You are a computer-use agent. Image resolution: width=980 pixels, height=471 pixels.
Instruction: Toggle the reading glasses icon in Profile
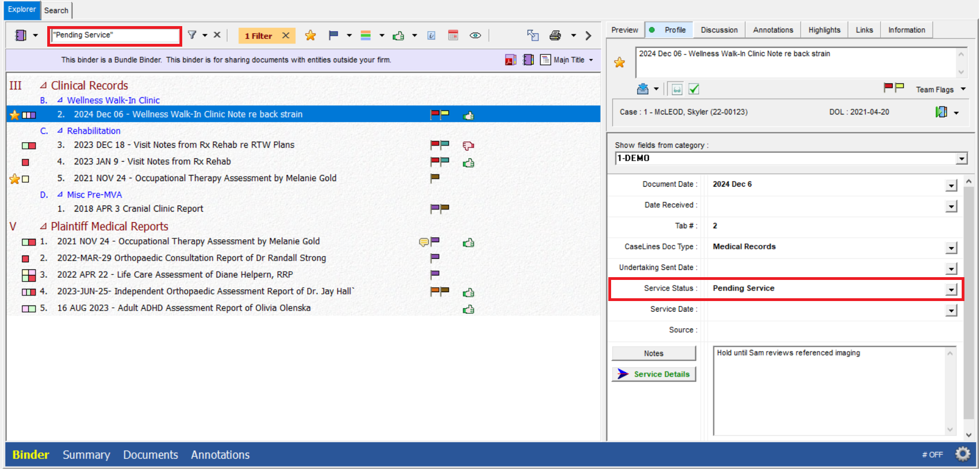coord(677,89)
